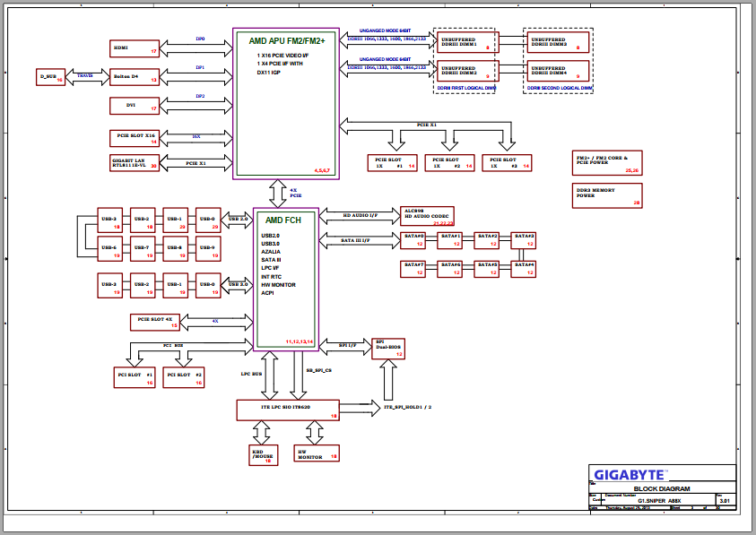The height and width of the screenshot is (535, 756).
Task: Click the HDMI block
Action: [x=134, y=47]
